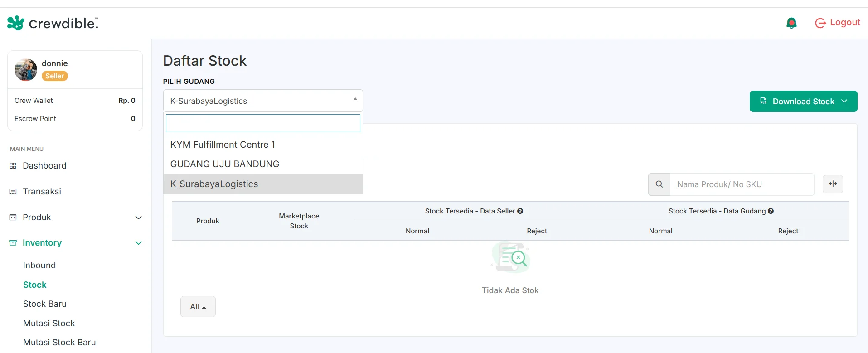
Task: Open Mutasi Stock Baru submenu
Action: [59, 343]
